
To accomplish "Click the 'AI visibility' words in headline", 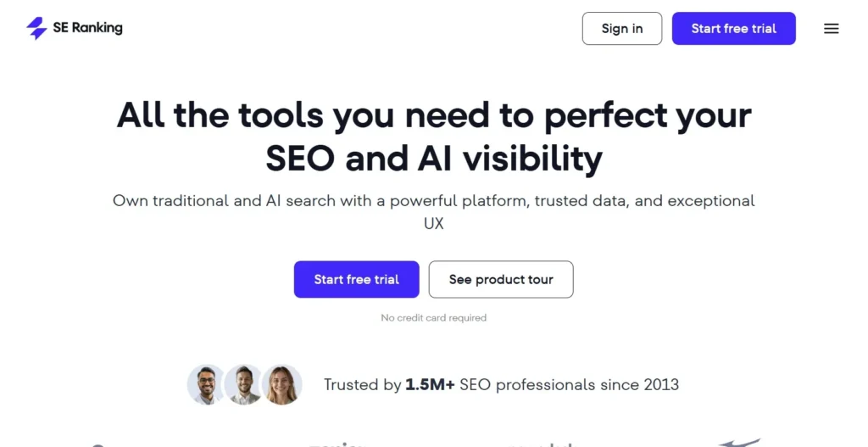I will pos(508,159).
